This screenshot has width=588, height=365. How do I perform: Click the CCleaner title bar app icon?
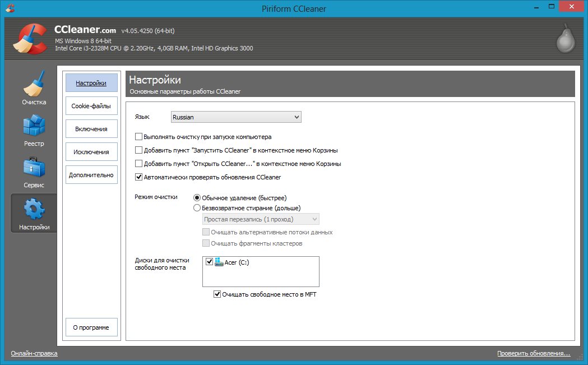coord(10,8)
